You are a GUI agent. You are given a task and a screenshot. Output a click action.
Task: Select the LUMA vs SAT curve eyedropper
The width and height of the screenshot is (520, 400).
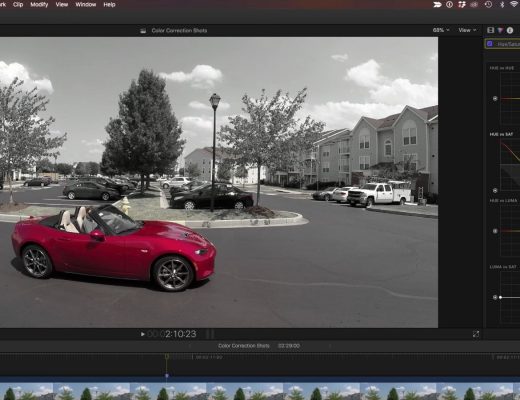tap(495, 297)
